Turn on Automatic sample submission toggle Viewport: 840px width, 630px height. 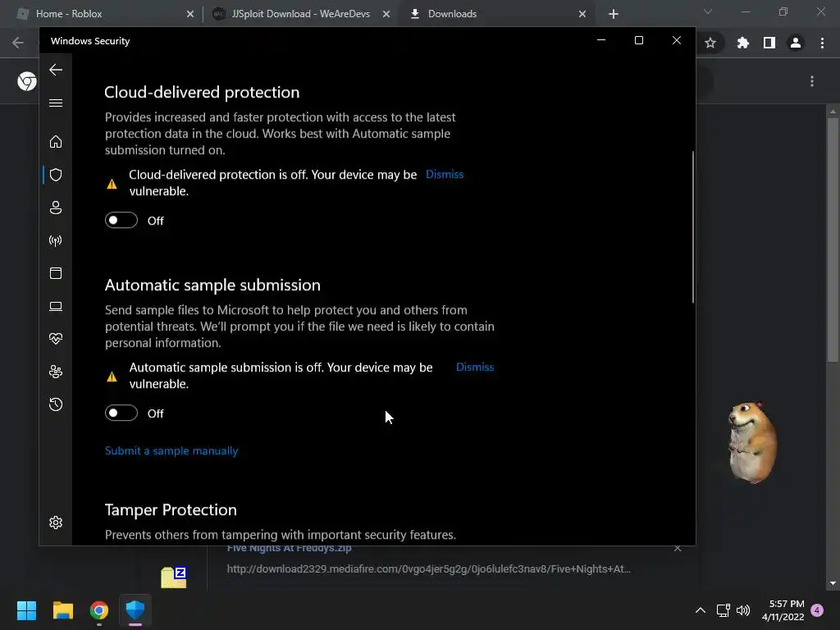coord(121,413)
